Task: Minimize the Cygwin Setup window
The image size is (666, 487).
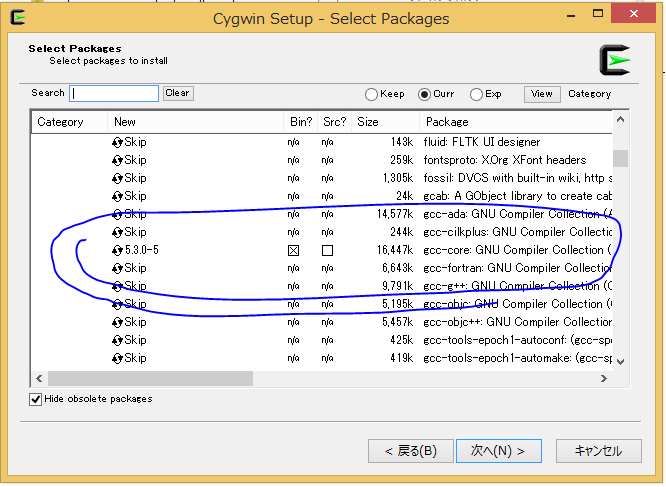Action: click(x=571, y=15)
